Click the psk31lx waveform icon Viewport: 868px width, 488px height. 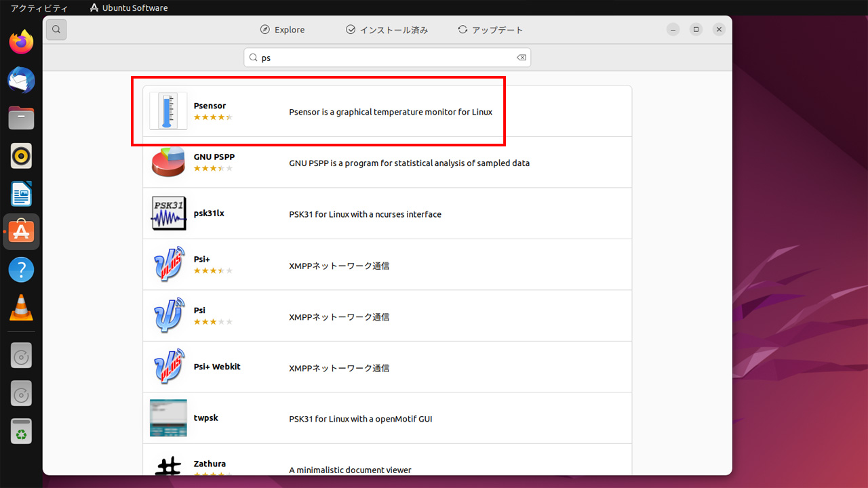pyautogui.click(x=168, y=213)
